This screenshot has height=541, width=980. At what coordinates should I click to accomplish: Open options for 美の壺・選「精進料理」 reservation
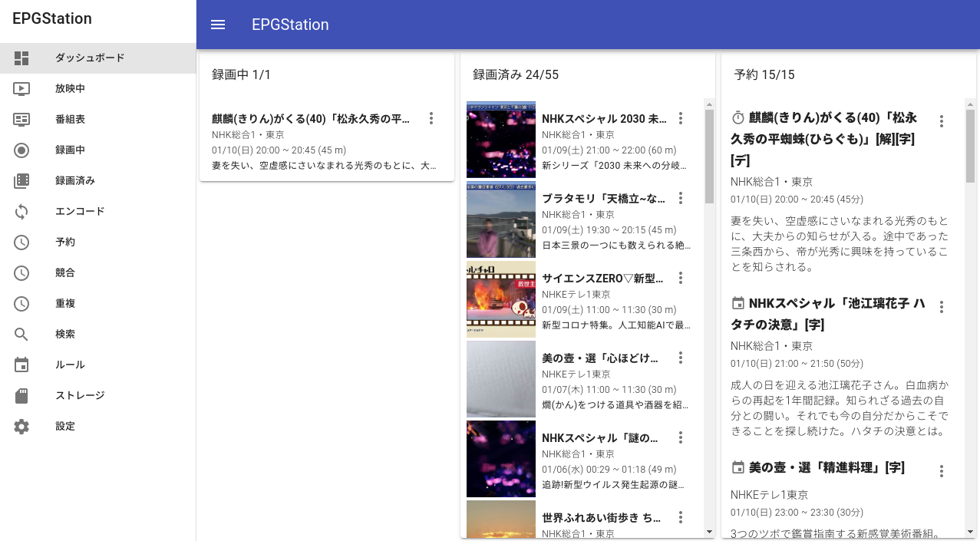pyautogui.click(x=942, y=471)
